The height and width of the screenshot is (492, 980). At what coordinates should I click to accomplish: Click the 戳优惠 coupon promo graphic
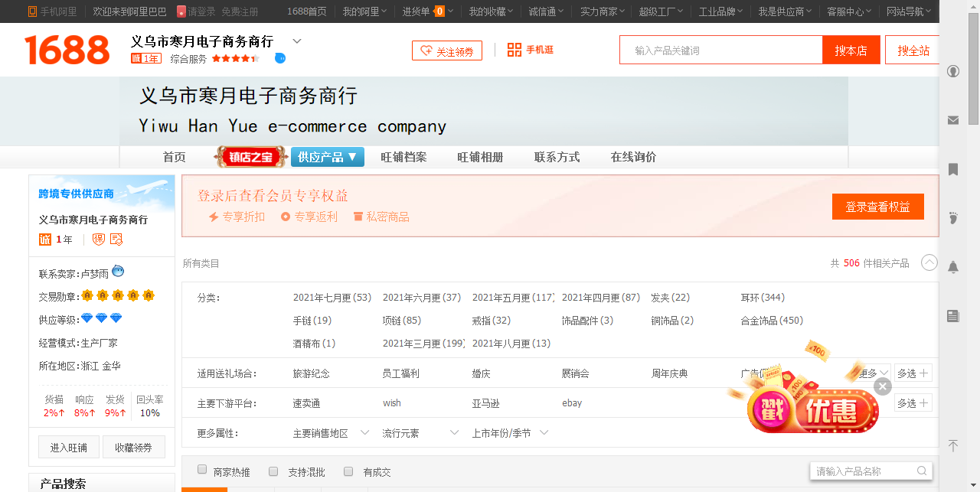(812, 409)
